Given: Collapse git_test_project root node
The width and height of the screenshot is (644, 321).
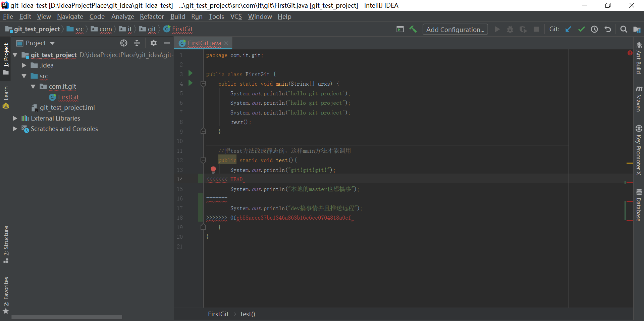Looking at the screenshot, I should coord(15,55).
